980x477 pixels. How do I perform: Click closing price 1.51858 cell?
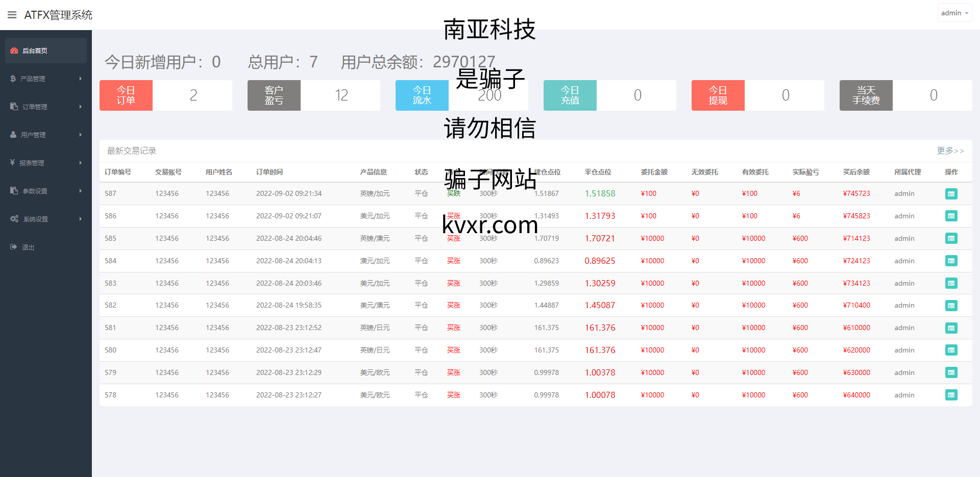(600, 193)
